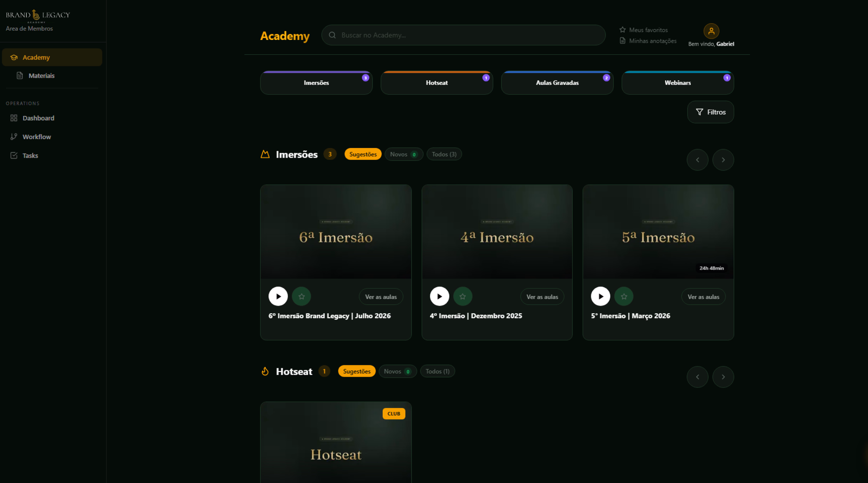
Task: Show previous Hotseat carousel items
Action: coord(698,377)
